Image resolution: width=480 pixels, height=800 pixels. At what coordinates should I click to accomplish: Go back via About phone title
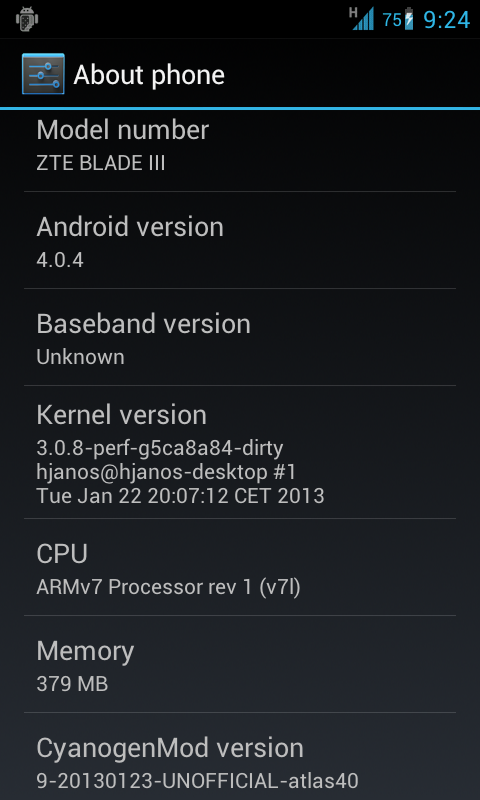coord(149,75)
